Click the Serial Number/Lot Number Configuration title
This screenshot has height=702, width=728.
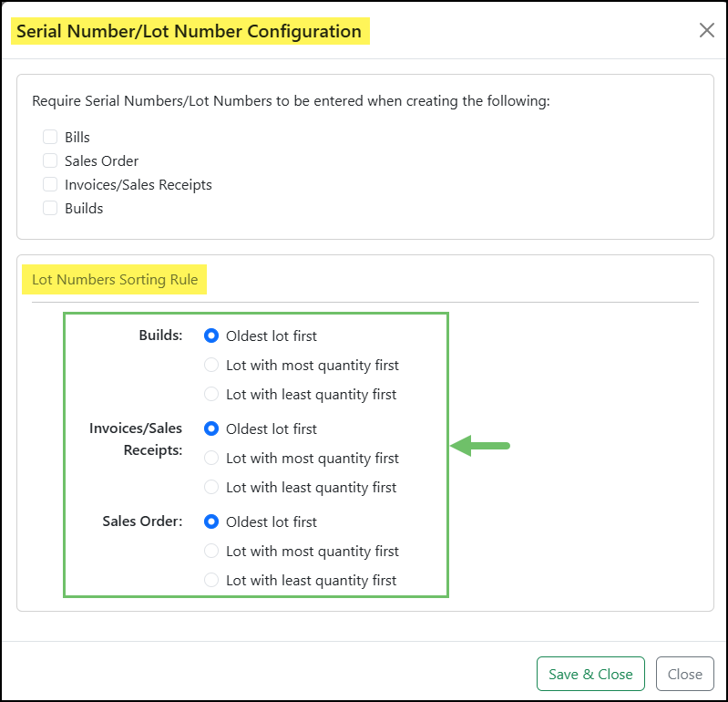[189, 32]
